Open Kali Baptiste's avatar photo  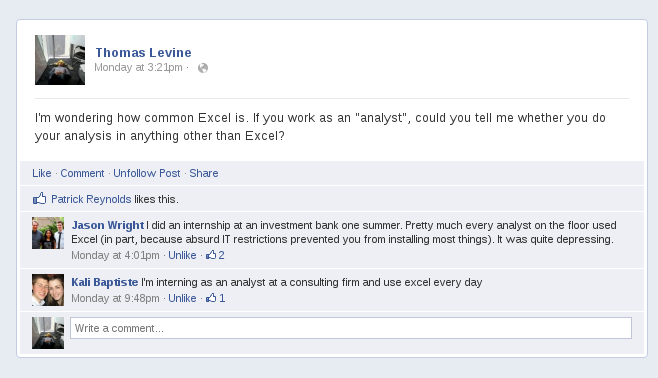tap(48, 290)
